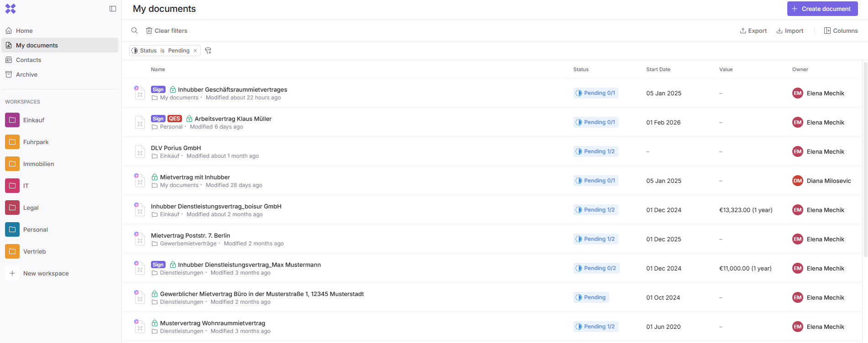Viewport: 868px width, 343px height.
Task: Click the Import button
Action: [x=790, y=31]
